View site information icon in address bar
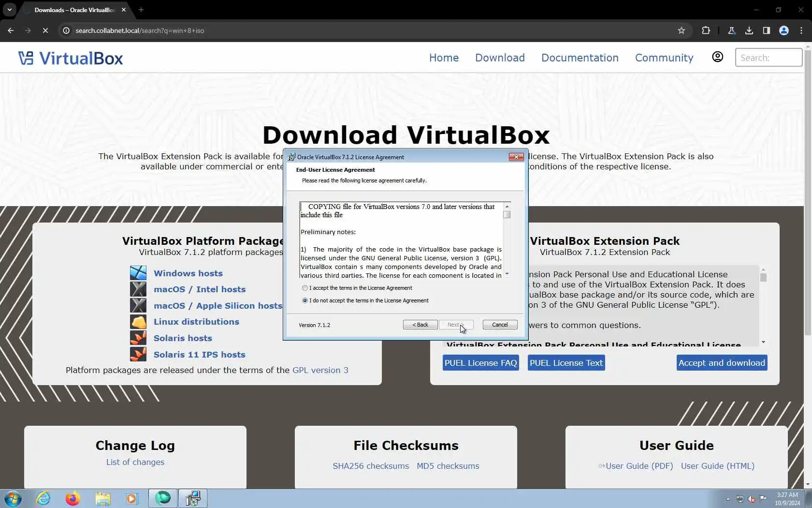812x508 pixels. 66,30
